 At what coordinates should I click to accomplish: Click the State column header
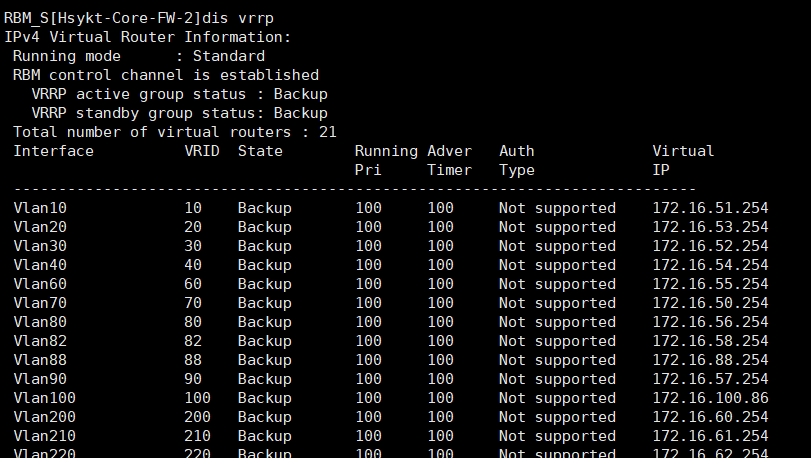pyautogui.click(x=260, y=151)
